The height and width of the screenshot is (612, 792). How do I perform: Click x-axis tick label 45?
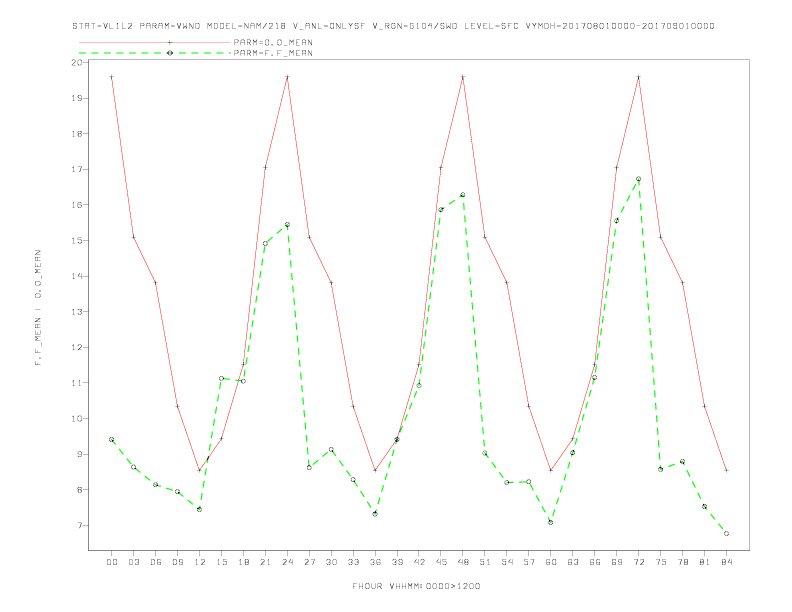pyautogui.click(x=441, y=562)
